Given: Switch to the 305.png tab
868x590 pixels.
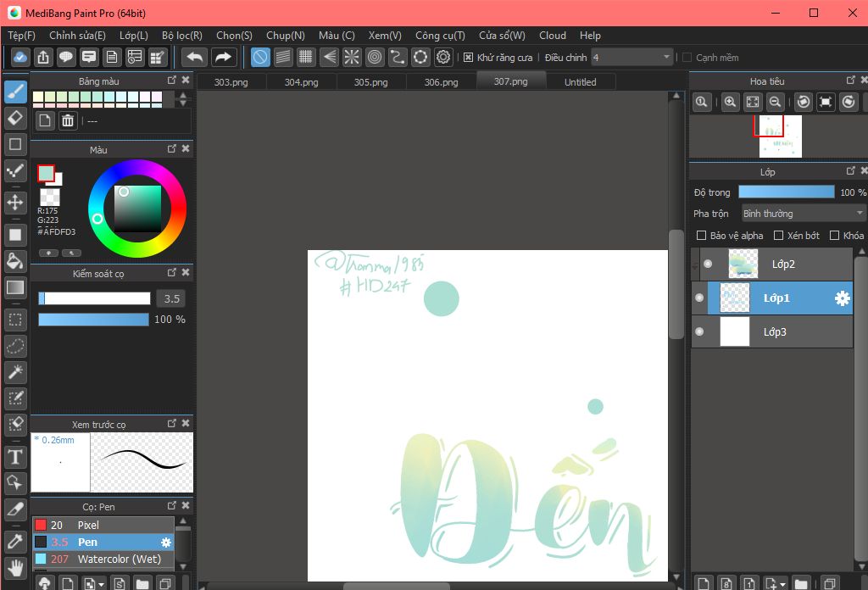Looking at the screenshot, I should point(371,82).
